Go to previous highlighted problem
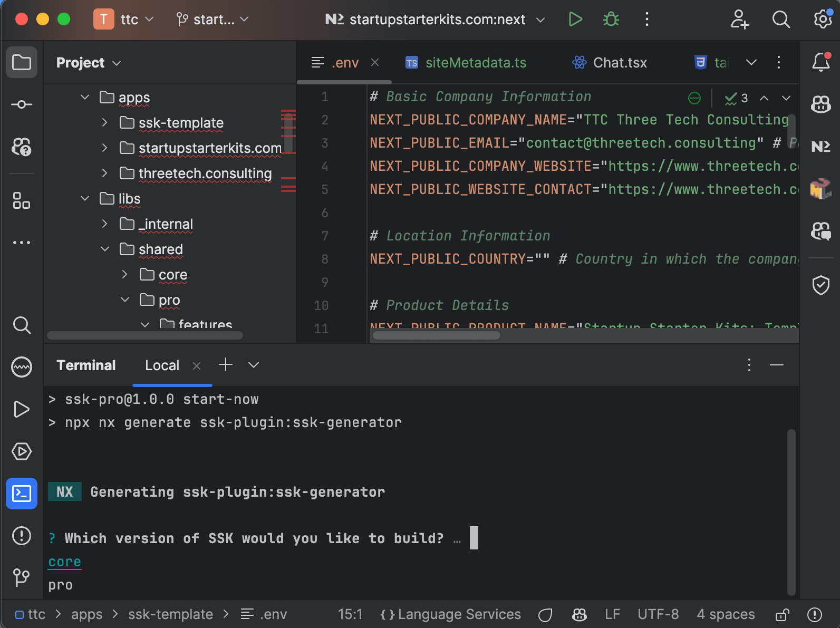The width and height of the screenshot is (840, 628). pos(764,98)
